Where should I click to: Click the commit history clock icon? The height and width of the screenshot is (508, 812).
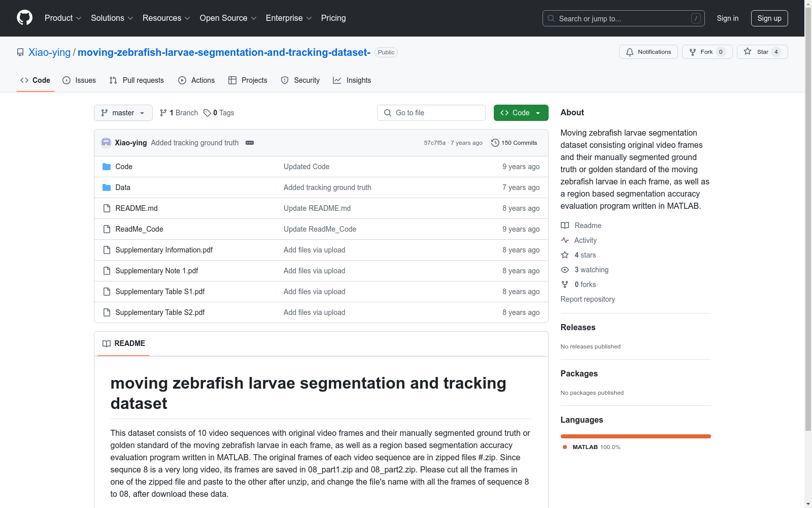pyautogui.click(x=495, y=143)
